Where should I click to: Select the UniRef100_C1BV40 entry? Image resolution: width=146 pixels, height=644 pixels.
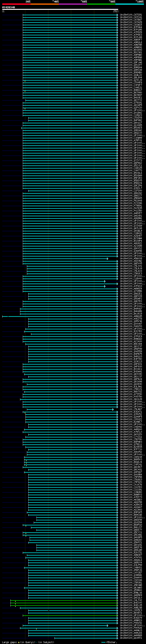131,279
